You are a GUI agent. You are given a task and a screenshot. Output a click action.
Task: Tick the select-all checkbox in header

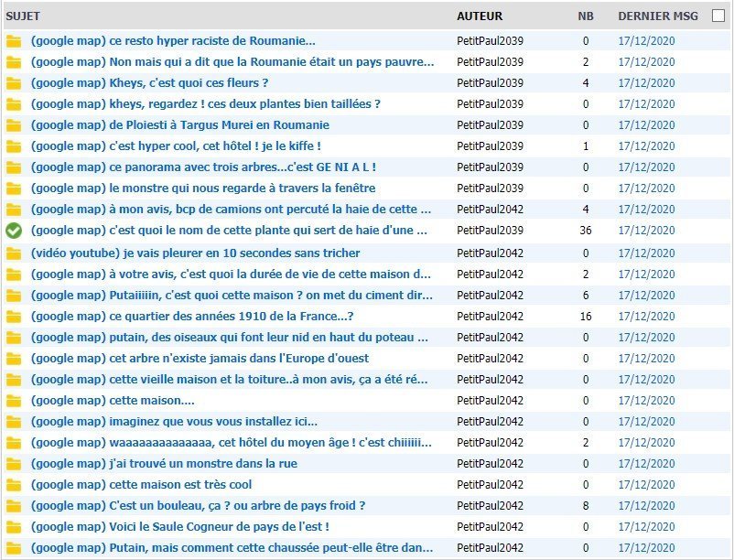click(718, 16)
